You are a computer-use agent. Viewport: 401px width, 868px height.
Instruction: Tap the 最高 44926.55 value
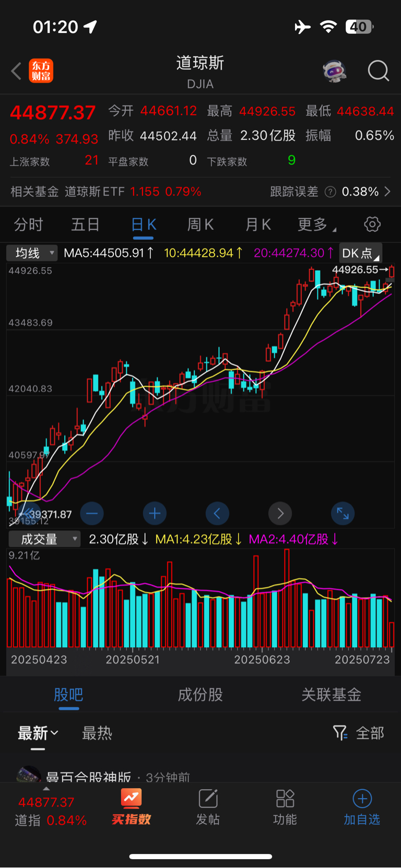click(267, 111)
